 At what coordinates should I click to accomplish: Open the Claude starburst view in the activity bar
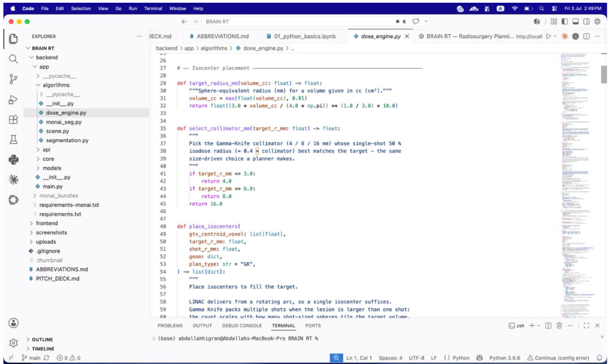(x=13, y=180)
